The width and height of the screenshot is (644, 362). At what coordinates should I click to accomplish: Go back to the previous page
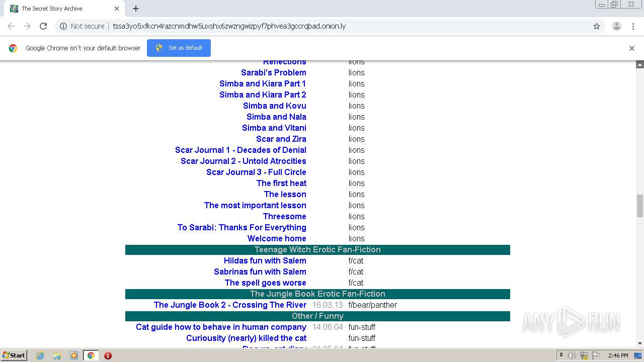(x=11, y=26)
